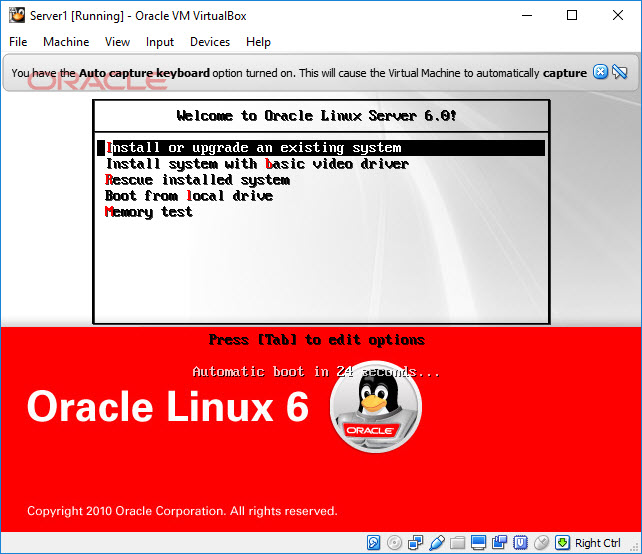This screenshot has height=554, width=642.
Task: Maximize the Server1 VirtualBox window
Action: tap(572, 16)
